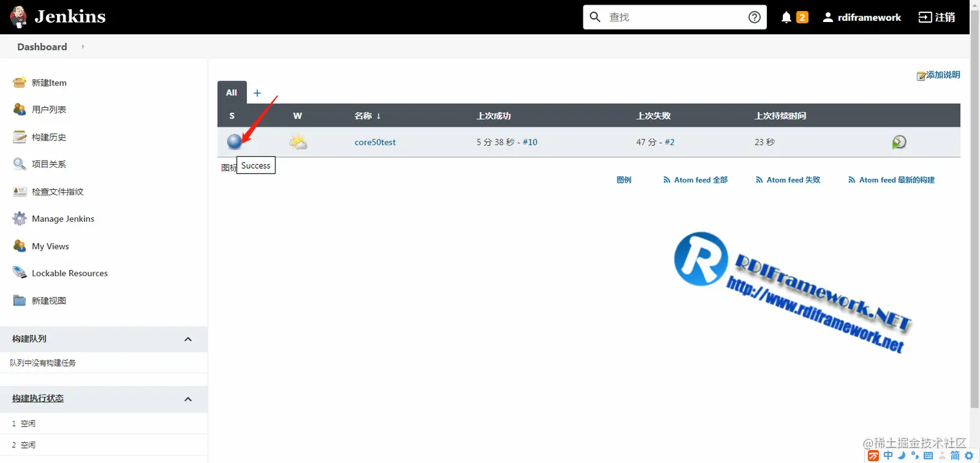The width and height of the screenshot is (980, 463).
Task: Click the weather report icon for core50test
Action: point(298,142)
